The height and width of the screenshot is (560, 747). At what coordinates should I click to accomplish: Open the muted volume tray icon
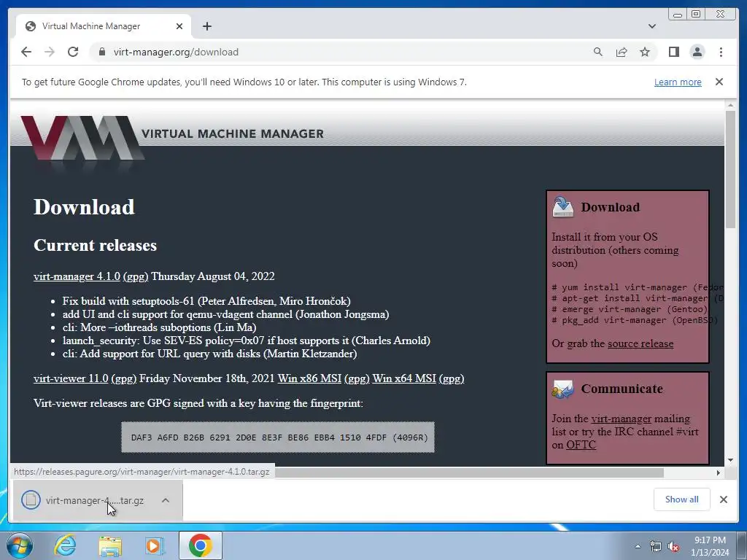(x=673, y=546)
